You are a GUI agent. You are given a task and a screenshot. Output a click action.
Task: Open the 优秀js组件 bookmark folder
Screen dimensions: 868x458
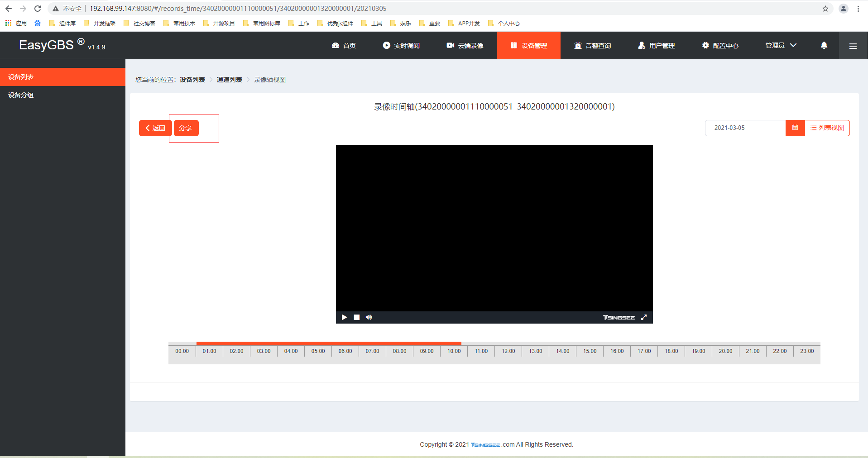[336, 23]
